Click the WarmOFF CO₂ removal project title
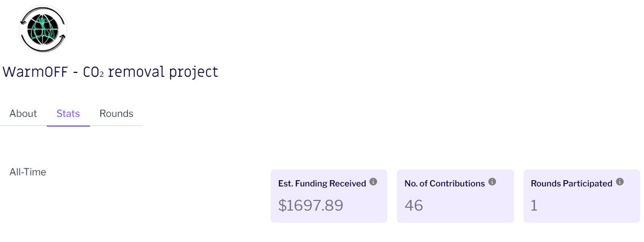The image size is (644, 242). pos(111,72)
